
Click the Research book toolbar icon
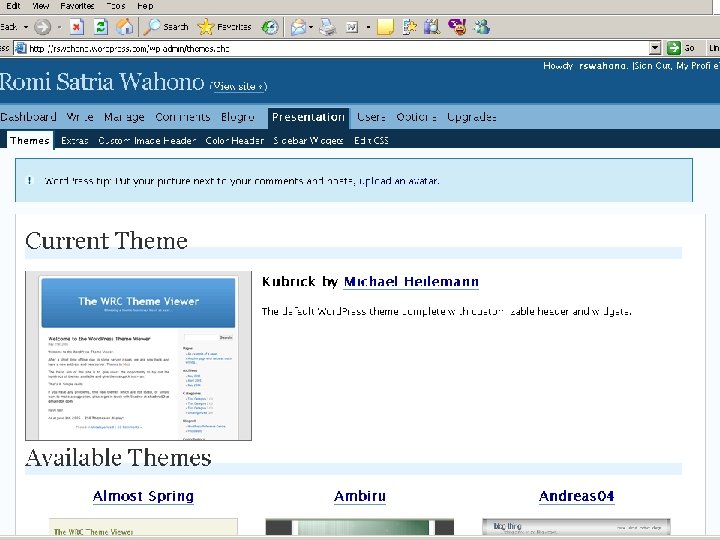(x=432, y=27)
